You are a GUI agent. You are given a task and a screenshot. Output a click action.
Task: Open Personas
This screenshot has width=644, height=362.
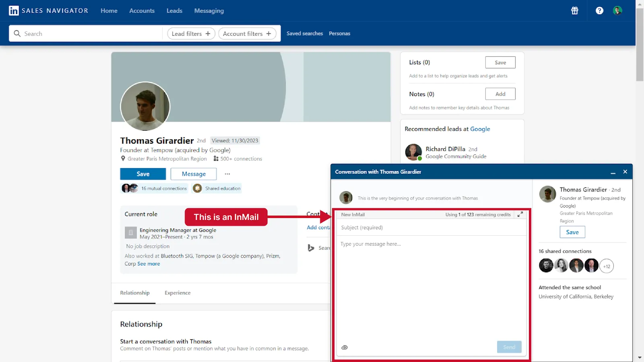(339, 33)
